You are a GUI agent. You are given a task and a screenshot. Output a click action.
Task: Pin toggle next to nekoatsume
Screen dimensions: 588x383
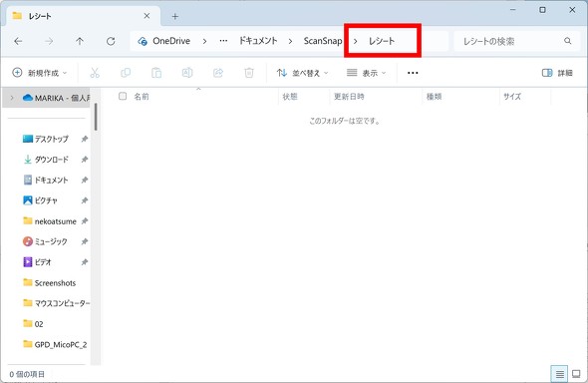[x=85, y=221]
